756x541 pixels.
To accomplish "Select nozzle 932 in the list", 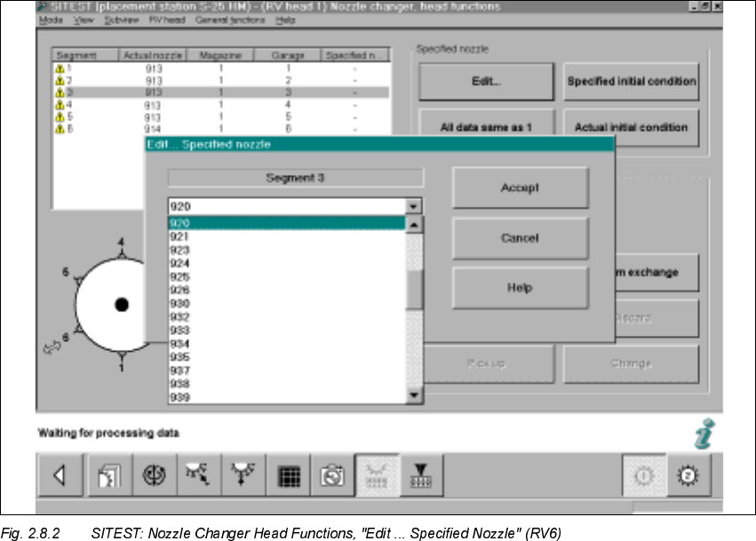I will click(287, 317).
